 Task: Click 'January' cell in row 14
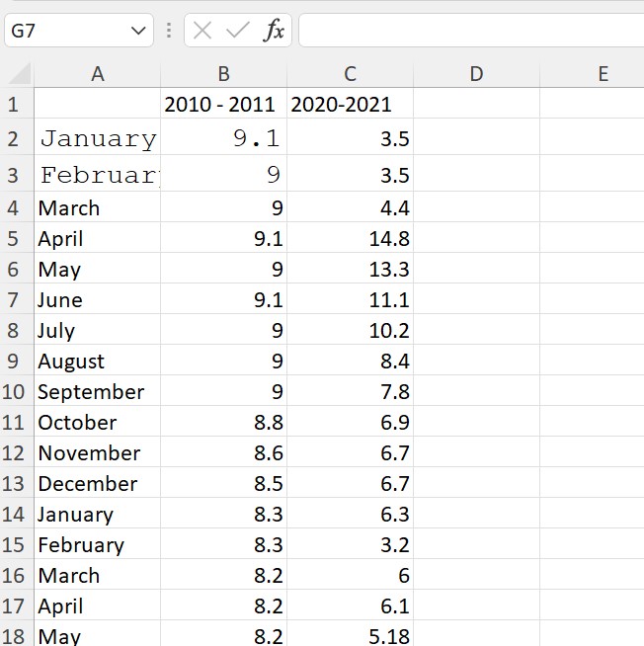pyautogui.click(x=97, y=514)
